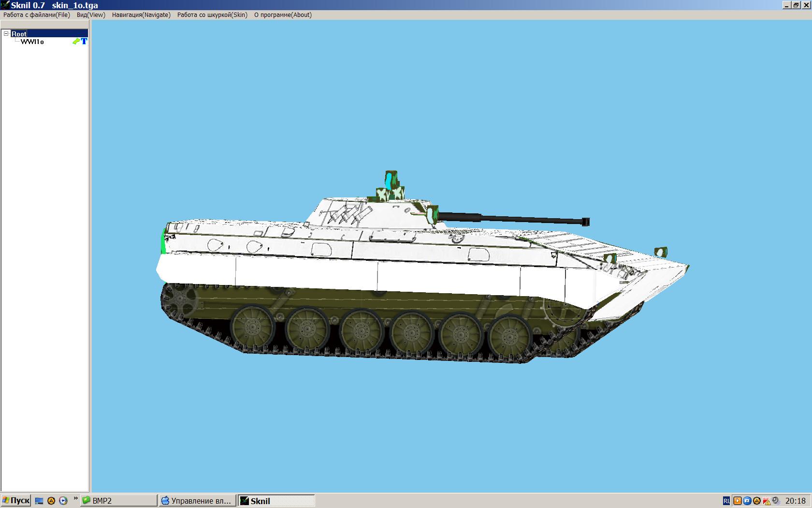The image size is (812, 508).
Task: Click the Sknil taskbar button
Action: (x=276, y=501)
